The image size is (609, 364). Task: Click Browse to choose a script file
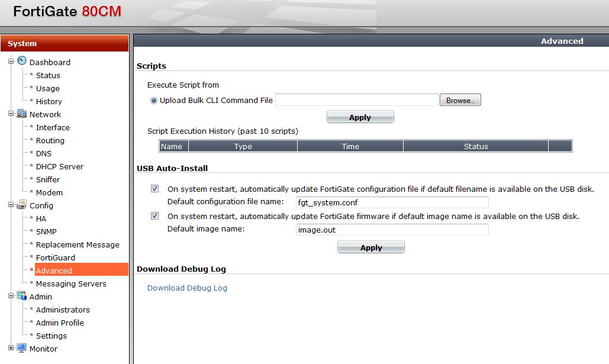tap(460, 100)
